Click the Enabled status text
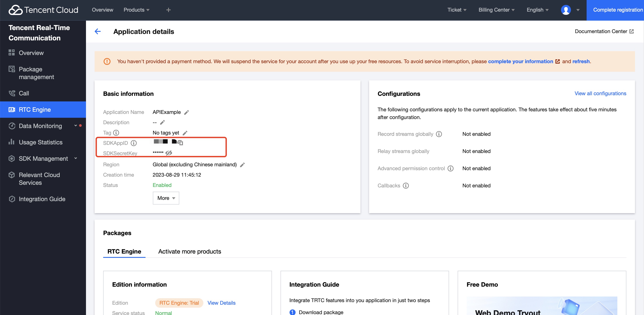 pyautogui.click(x=162, y=185)
